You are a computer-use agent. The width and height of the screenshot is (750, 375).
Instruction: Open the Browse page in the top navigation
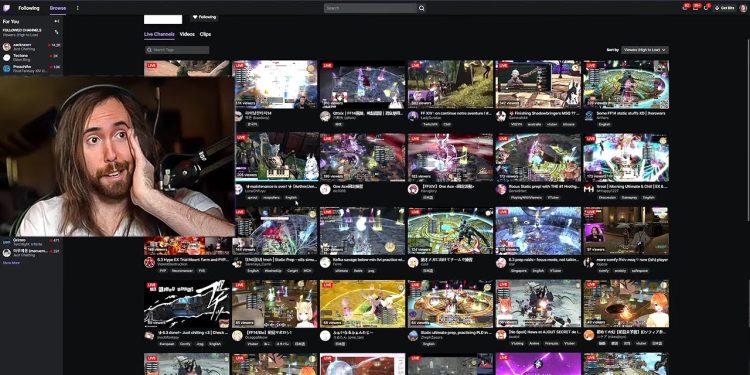tap(58, 8)
